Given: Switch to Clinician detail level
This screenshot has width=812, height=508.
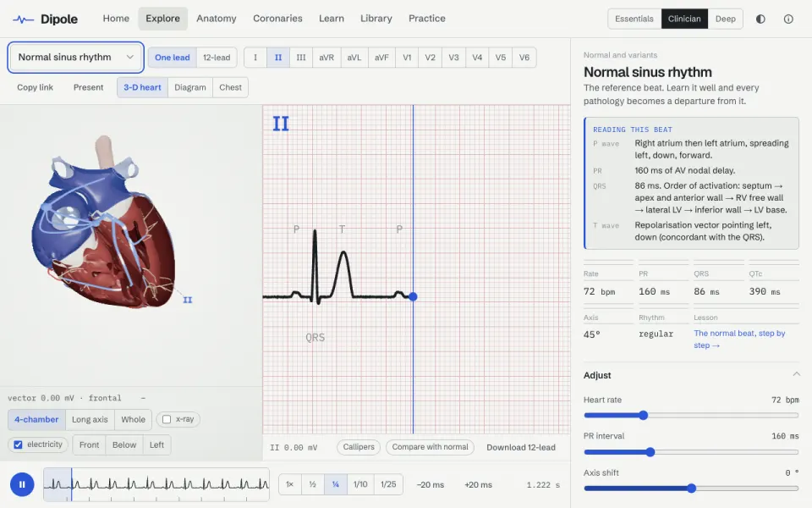Looking at the screenshot, I should [x=684, y=19].
